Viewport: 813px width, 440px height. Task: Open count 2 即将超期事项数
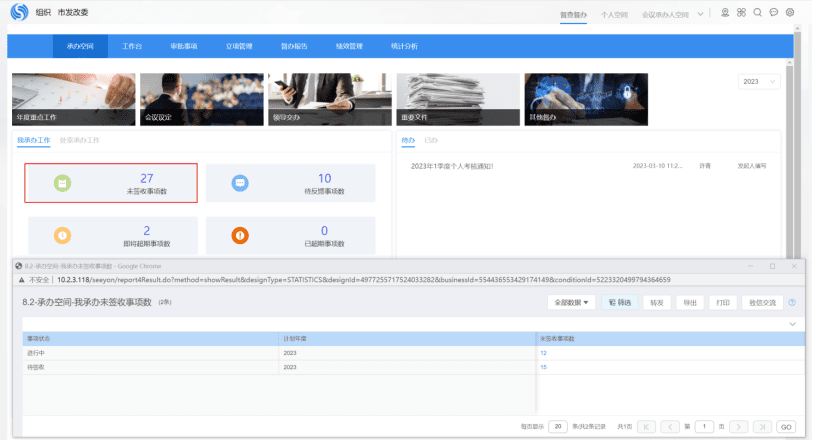click(147, 231)
